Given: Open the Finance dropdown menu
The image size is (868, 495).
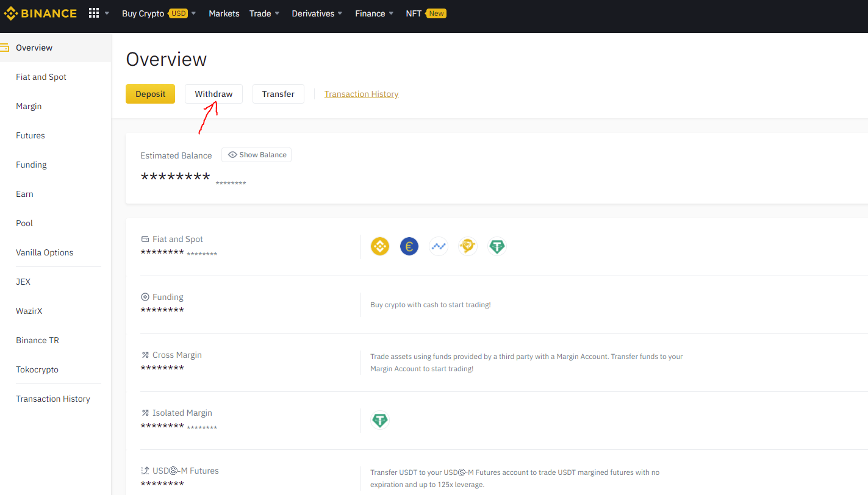Looking at the screenshot, I should point(375,13).
